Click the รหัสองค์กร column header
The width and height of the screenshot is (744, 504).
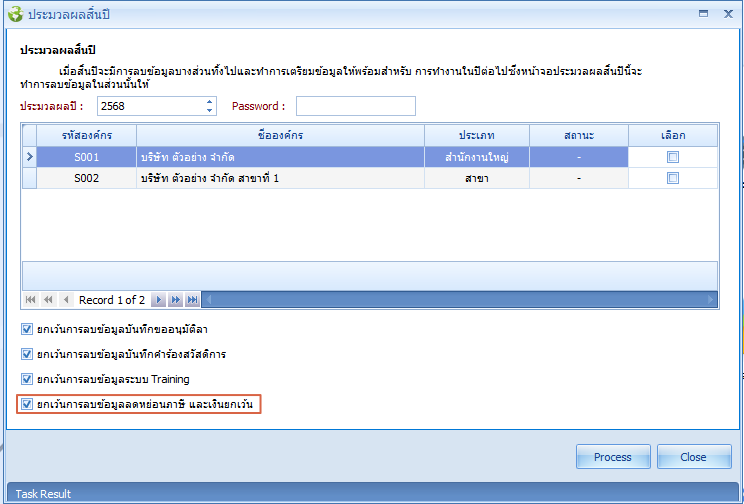pyautogui.click(x=86, y=135)
